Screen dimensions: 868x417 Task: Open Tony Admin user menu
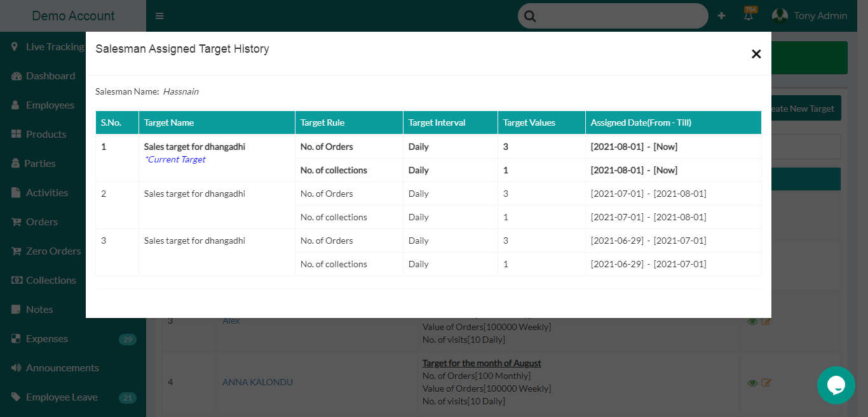coord(820,16)
